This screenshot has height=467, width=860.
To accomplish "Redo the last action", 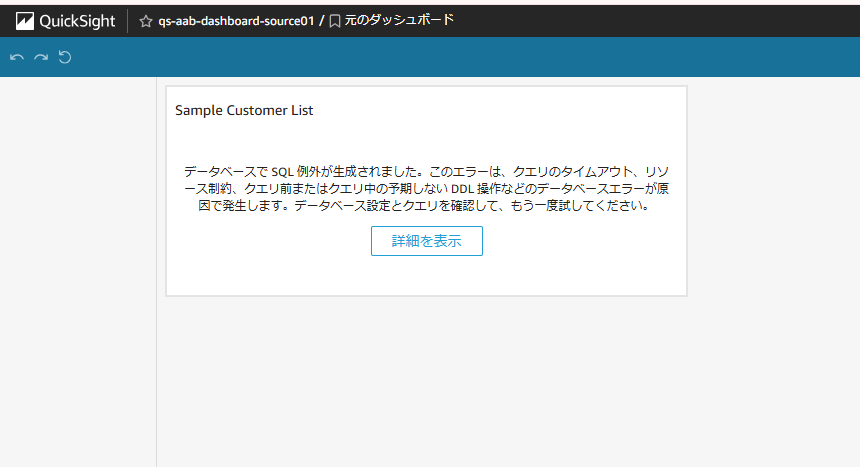I will tap(41, 57).
